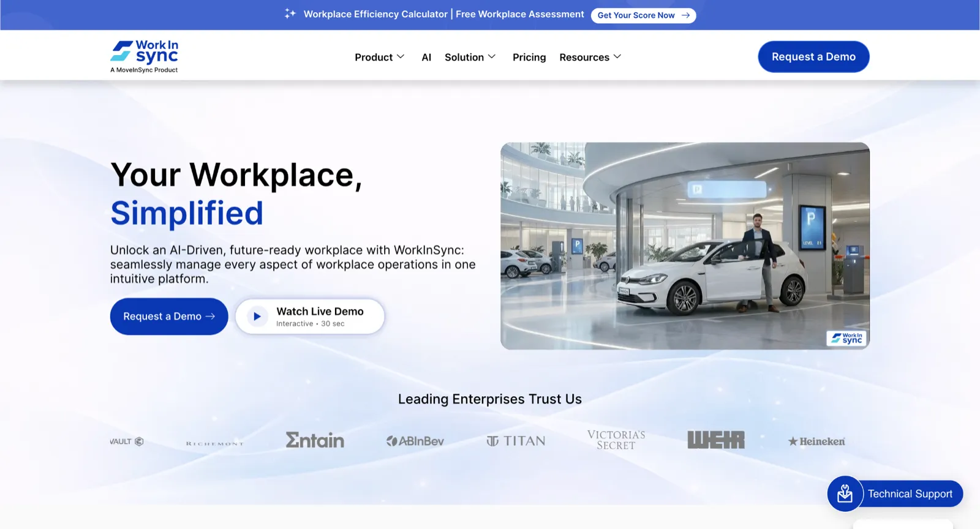Click the WorkInSync logo in header
980x529 pixels.
(144, 56)
